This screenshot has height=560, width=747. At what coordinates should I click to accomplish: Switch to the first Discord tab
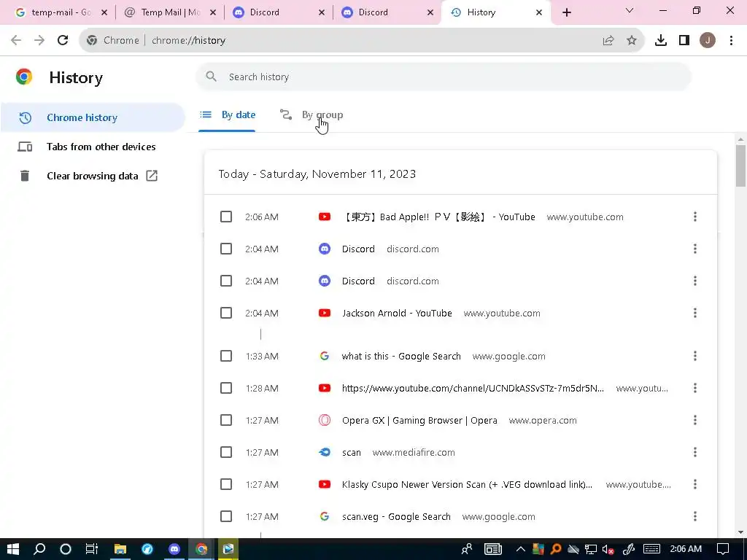click(x=279, y=12)
